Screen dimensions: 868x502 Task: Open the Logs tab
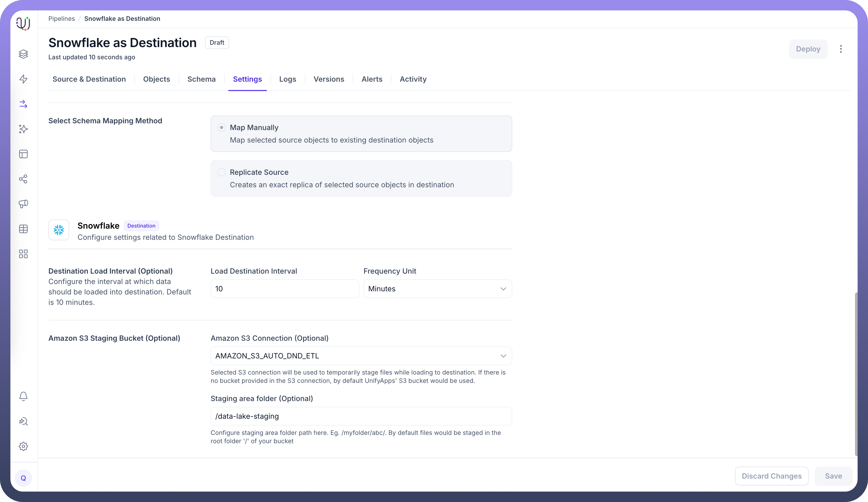288,79
